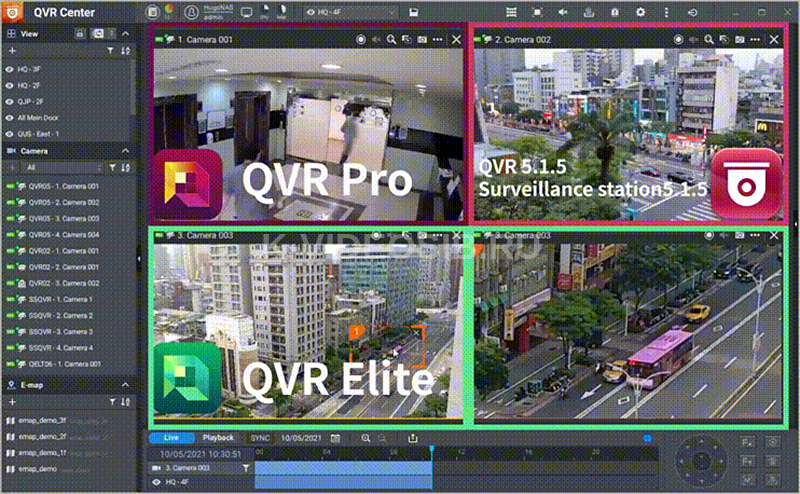
Task: Click the export icon on timeline toolbar
Action: pyautogui.click(x=412, y=438)
